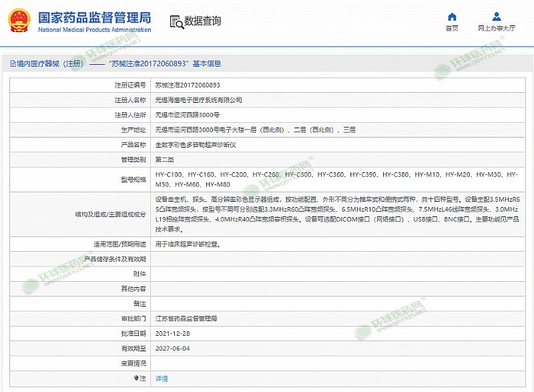Click the 国家药品监督管理局 site title
Image resolution: width=534 pixels, height=392 pixels.
[94, 17]
